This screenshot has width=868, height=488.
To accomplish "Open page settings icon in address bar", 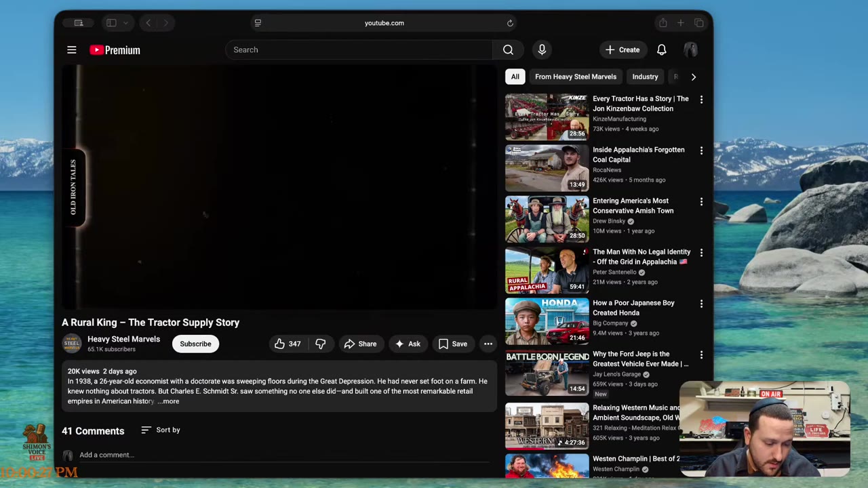I will pyautogui.click(x=258, y=23).
